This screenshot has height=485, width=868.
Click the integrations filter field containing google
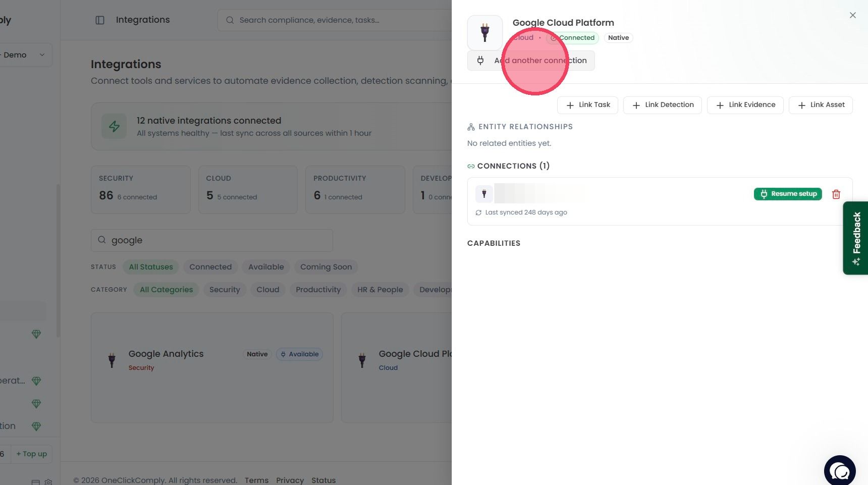(x=212, y=240)
